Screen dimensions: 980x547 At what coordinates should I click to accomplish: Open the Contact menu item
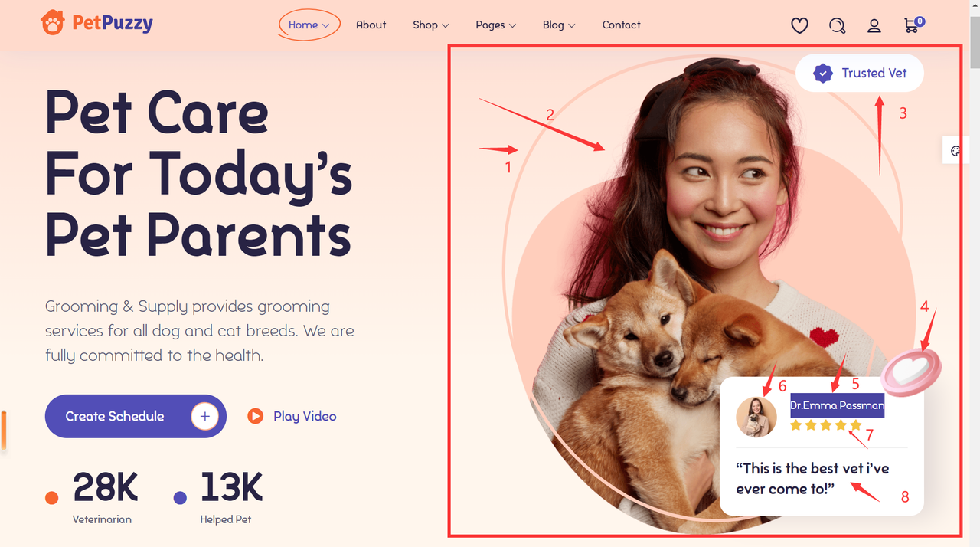[x=621, y=25]
